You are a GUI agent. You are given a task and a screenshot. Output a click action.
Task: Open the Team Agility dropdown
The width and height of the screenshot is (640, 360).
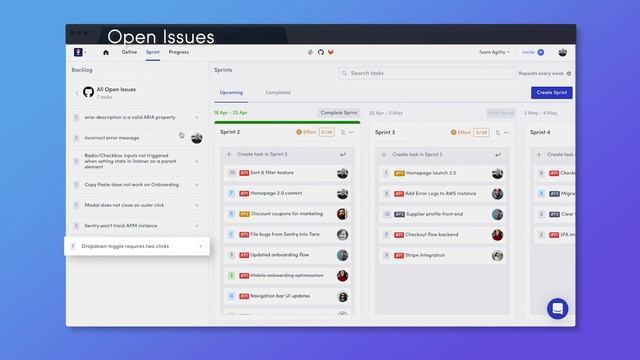494,52
